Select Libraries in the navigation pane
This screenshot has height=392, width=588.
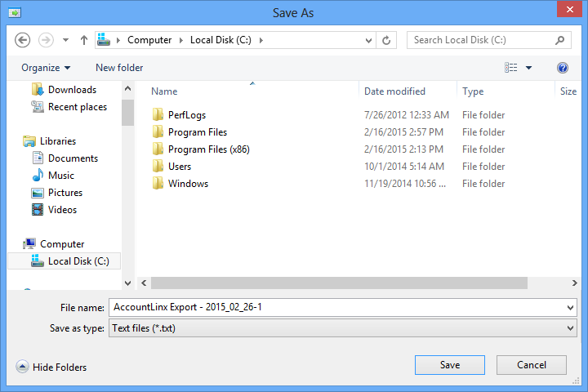58,141
